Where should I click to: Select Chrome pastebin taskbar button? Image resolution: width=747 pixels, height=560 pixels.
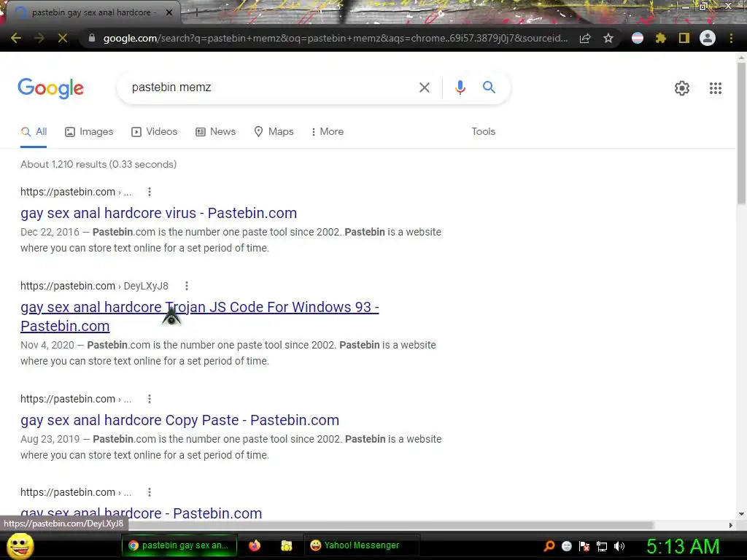click(x=179, y=545)
